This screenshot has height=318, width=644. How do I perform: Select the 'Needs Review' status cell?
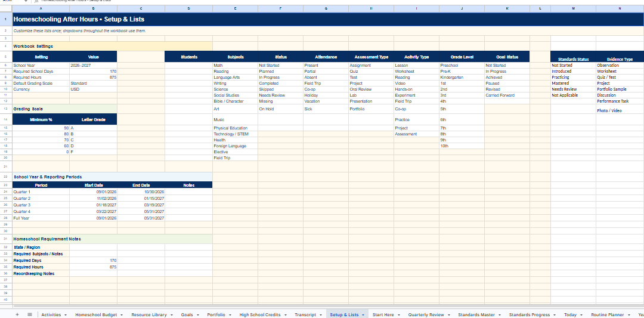[x=280, y=95]
